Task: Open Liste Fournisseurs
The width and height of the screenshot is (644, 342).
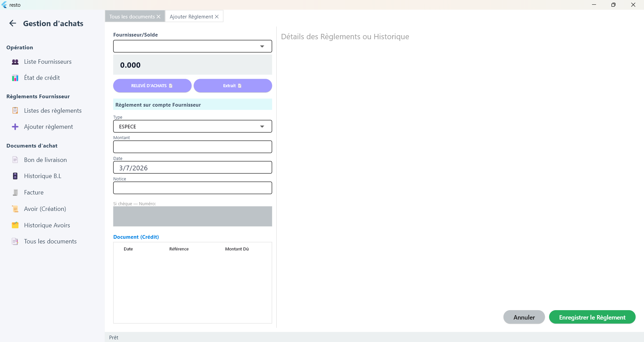Action: pyautogui.click(x=48, y=62)
